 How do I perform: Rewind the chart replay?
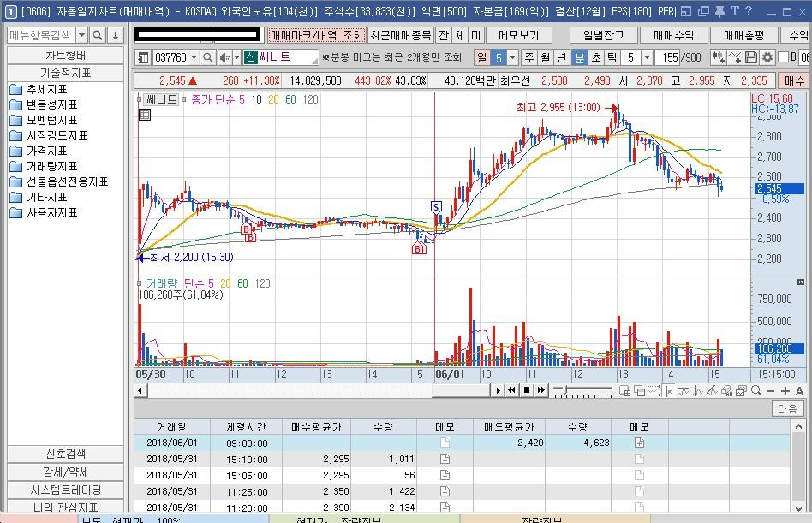(x=511, y=390)
